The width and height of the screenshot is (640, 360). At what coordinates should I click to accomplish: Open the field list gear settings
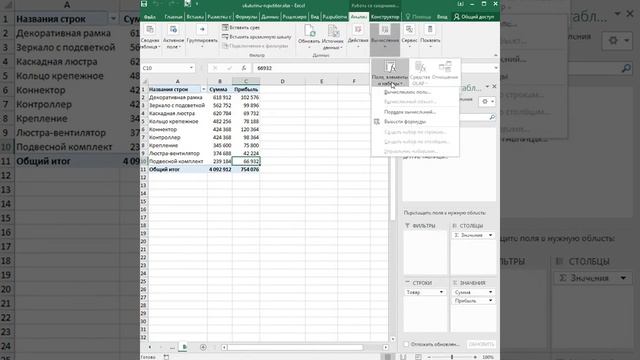(487, 101)
